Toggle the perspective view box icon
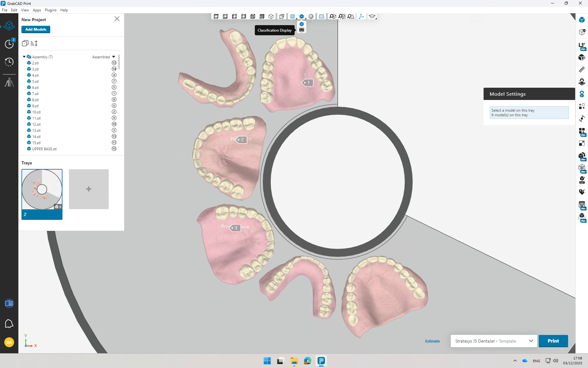The image size is (588, 368). coord(282,17)
